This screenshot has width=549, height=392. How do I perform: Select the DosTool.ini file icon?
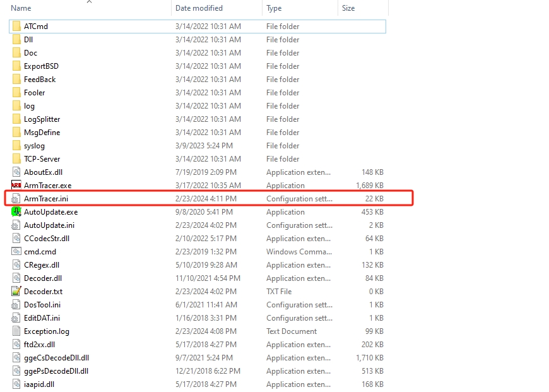(x=15, y=305)
